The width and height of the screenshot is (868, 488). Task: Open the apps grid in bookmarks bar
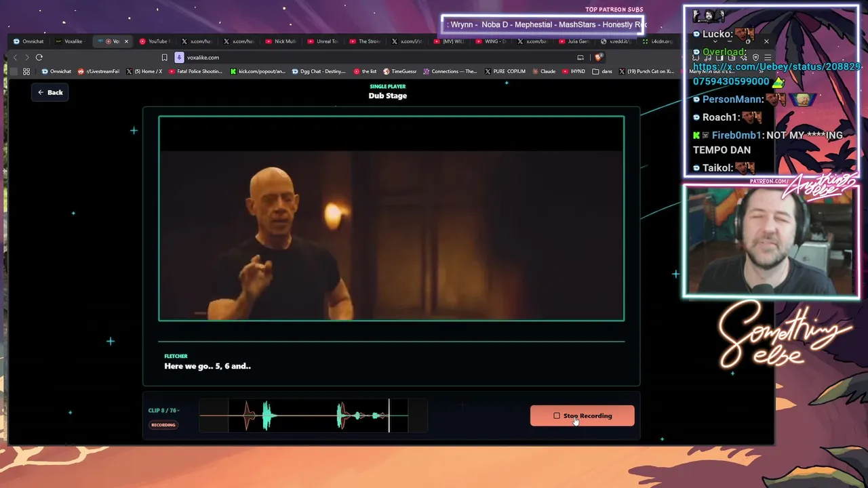[26, 71]
